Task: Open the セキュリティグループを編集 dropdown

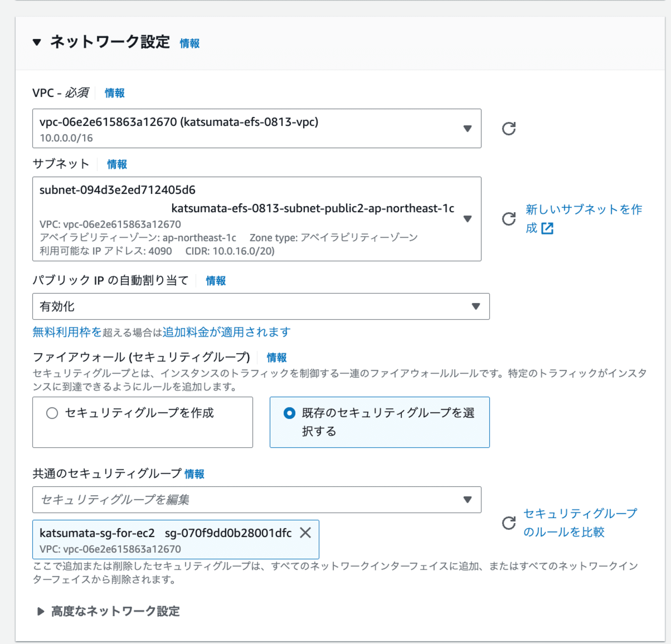Action: pos(257,499)
